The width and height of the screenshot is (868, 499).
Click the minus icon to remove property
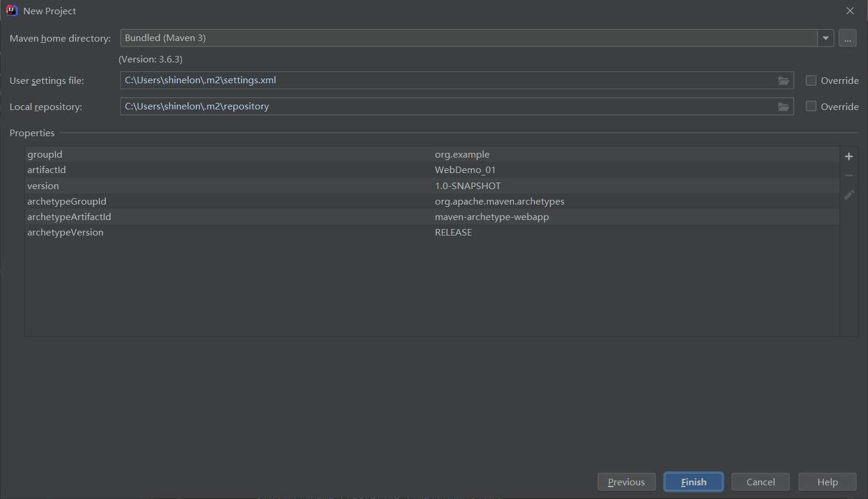coord(849,175)
